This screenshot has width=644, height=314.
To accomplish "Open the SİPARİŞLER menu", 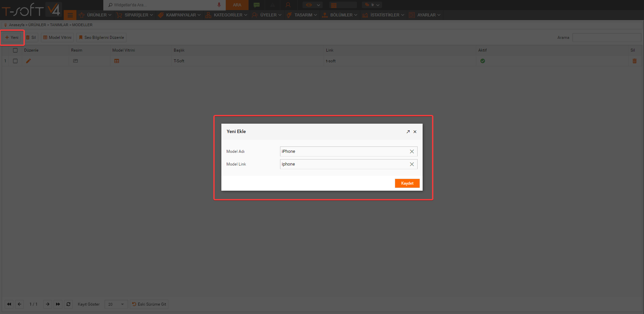I will 134,15.
